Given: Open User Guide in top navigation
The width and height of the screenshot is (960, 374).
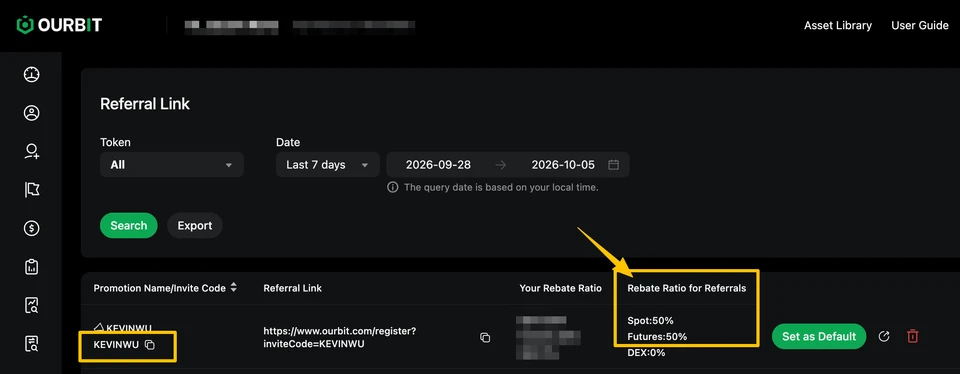Looking at the screenshot, I should 920,26.
